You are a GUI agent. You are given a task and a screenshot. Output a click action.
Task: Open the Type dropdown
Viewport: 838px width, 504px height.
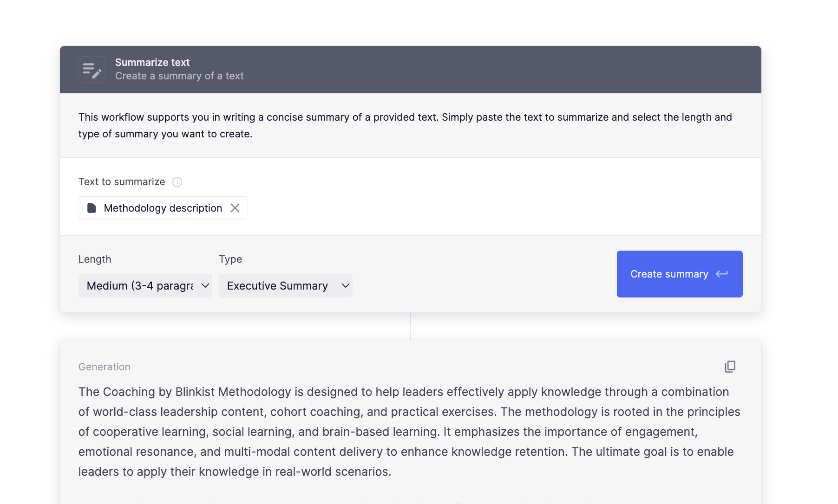point(285,285)
